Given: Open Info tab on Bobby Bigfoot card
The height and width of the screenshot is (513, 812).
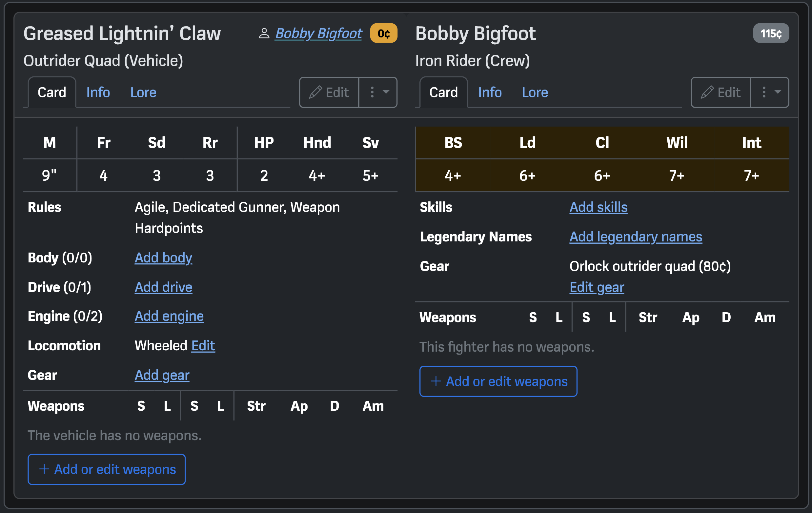Looking at the screenshot, I should 490,92.
